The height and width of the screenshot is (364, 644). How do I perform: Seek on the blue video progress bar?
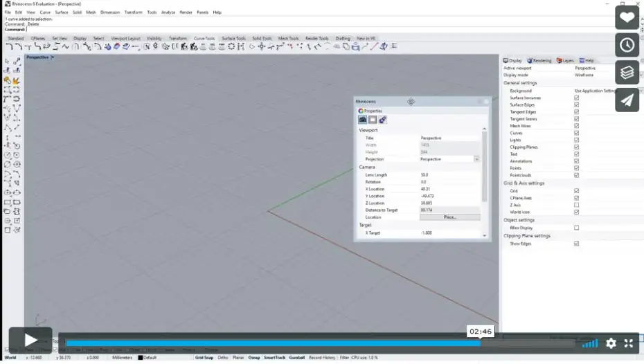click(273, 343)
